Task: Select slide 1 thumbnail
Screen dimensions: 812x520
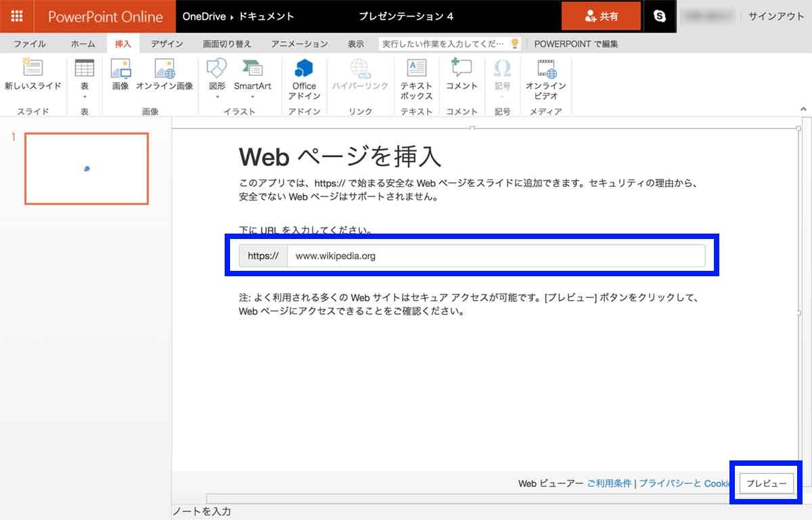Action: click(87, 169)
